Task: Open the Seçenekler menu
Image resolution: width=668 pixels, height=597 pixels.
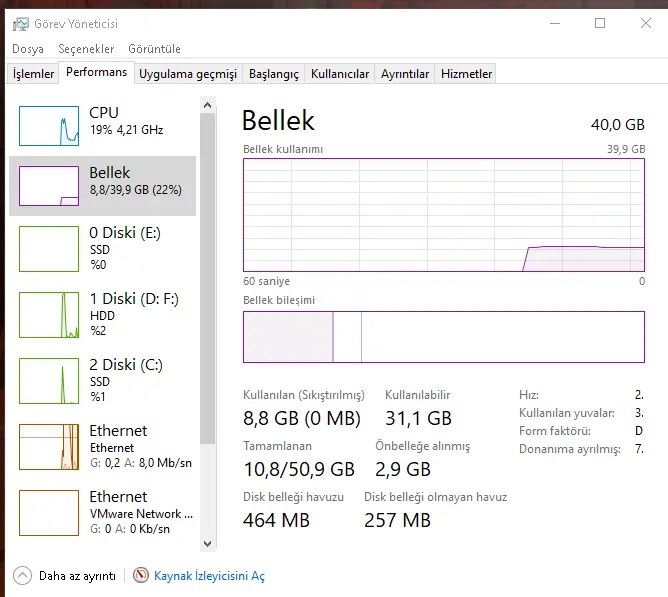Action: click(86, 49)
